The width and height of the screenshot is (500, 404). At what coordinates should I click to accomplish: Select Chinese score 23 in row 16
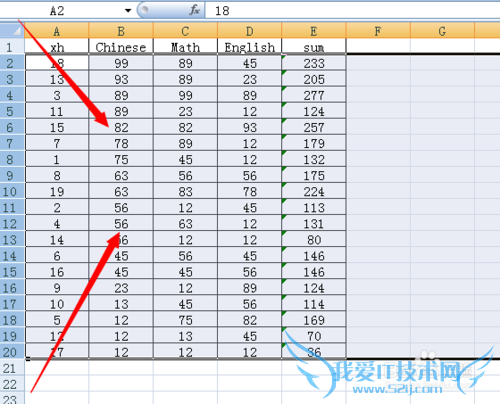click(121, 288)
